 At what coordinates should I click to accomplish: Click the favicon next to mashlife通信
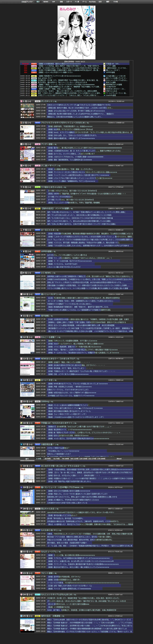104,95
